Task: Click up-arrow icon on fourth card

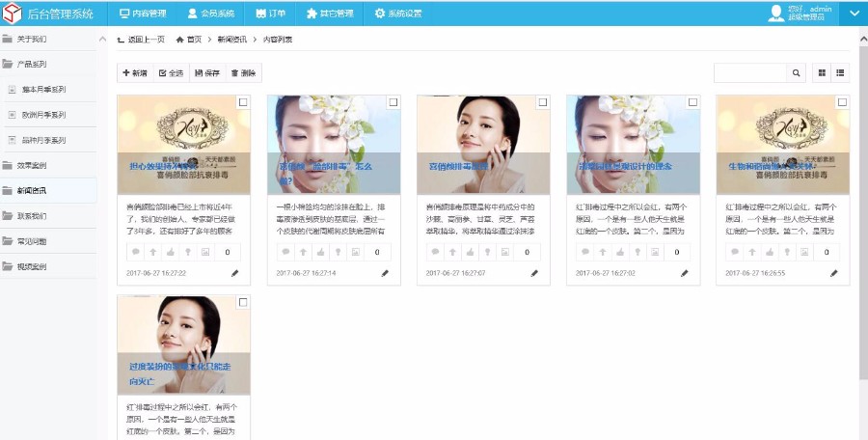Action: (x=602, y=253)
